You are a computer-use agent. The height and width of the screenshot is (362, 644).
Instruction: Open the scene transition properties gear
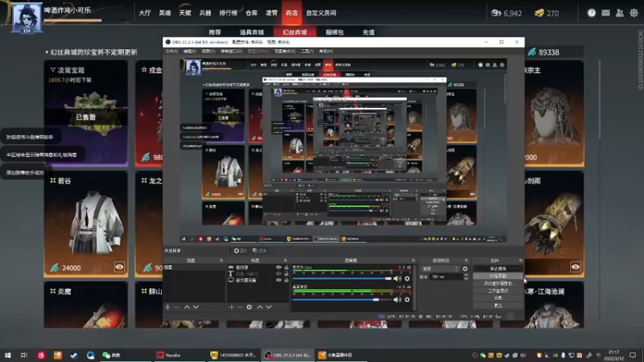465,269
